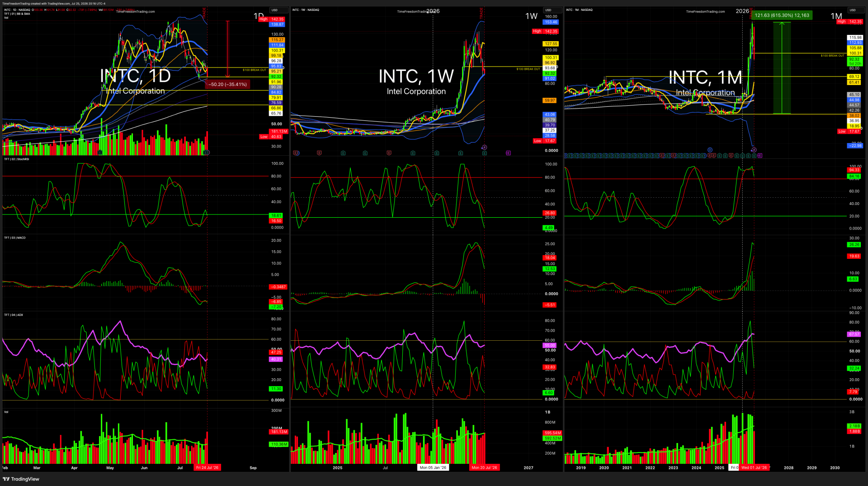868x486 pixels.
Task: Click the 'INTC · 1W · NASDAQ' symbol legend
Action: (x=306, y=10)
